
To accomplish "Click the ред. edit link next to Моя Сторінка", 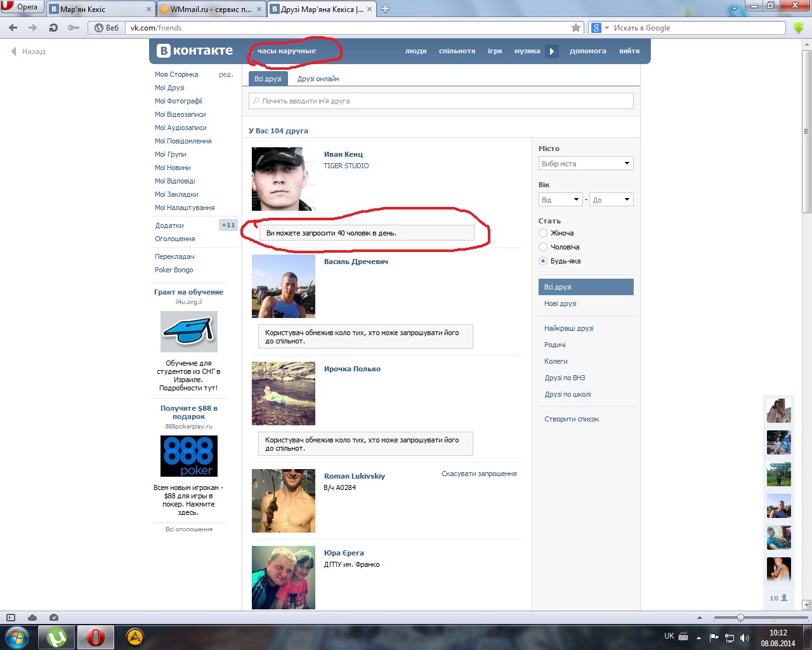I will coord(226,74).
